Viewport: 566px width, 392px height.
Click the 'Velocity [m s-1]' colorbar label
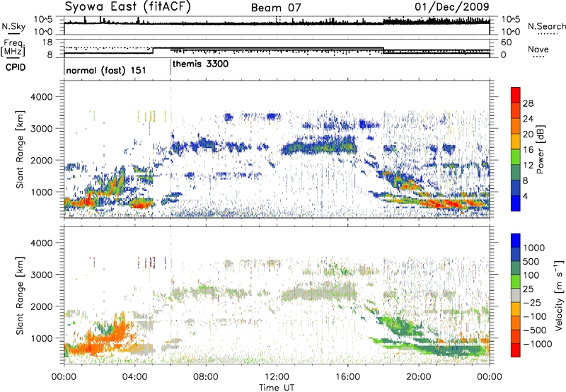(559, 295)
